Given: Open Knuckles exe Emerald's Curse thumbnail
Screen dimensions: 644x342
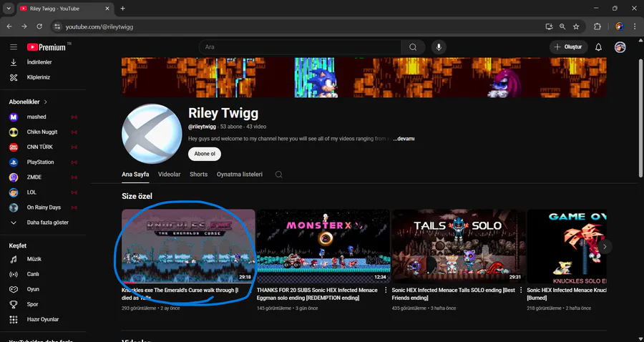Looking at the screenshot, I should click(x=188, y=246).
